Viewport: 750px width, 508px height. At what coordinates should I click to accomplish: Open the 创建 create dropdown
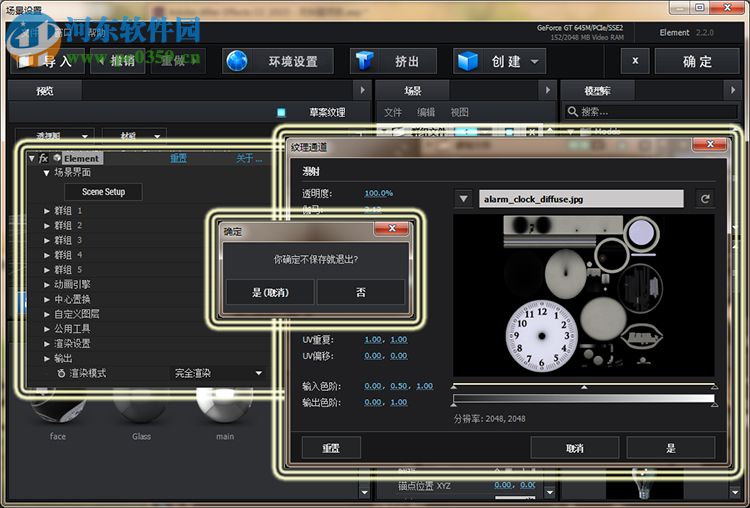pyautogui.click(x=499, y=61)
